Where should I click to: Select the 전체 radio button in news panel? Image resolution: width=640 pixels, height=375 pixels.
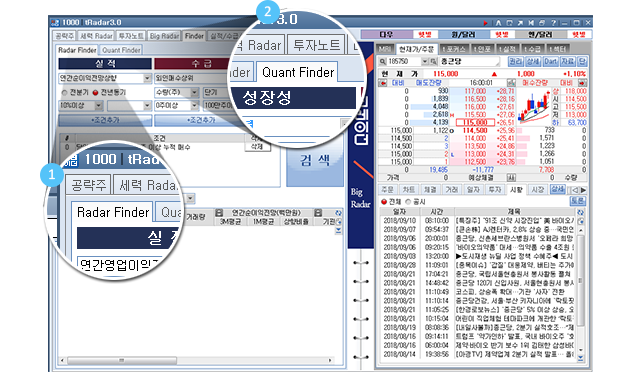[x=384, y=202]
